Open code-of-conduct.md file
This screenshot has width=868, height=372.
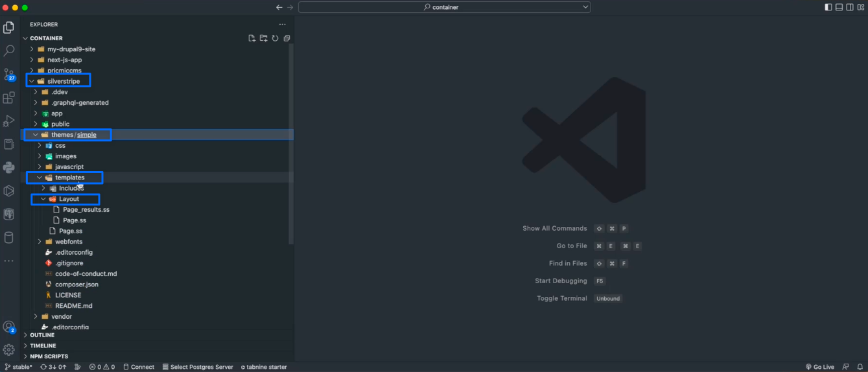(x=86, y=273)
